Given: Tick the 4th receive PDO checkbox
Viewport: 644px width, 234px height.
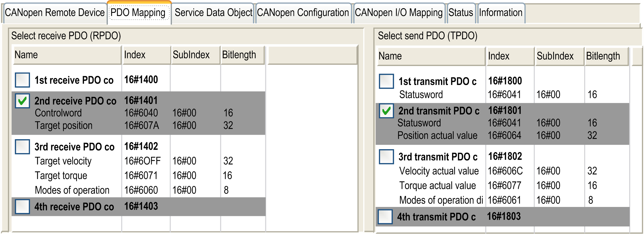Looking at the screenshot, I should pos(22,206).
